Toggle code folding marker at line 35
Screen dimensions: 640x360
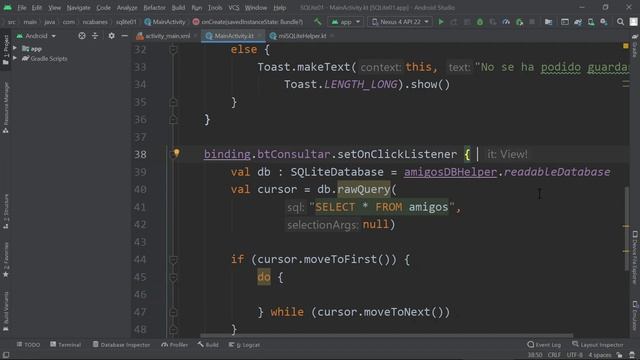(173, 102)
